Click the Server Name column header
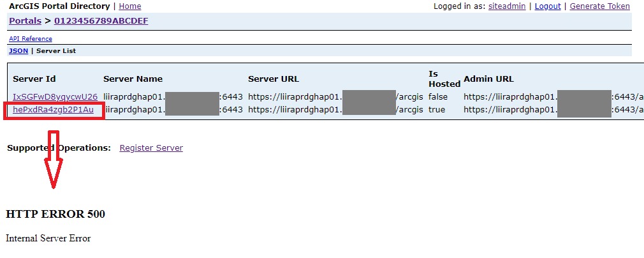Screen dimensions: 644x258 coord(133,79)
